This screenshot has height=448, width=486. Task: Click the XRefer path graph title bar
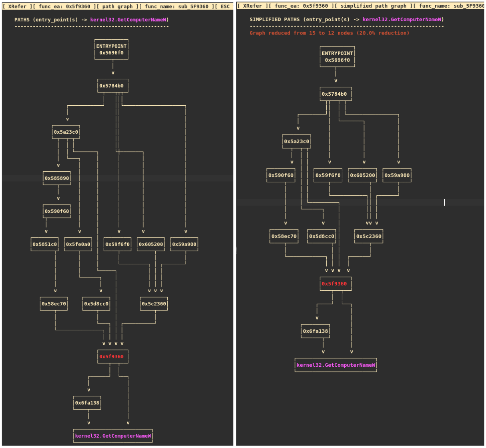click(118, 6)
